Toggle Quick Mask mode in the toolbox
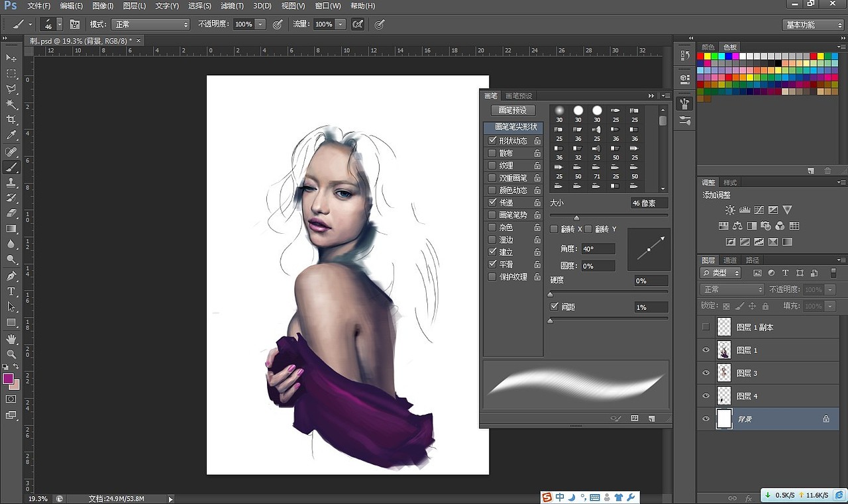The width and height of the screenshot is (848, 504). [x=11, y=399]
